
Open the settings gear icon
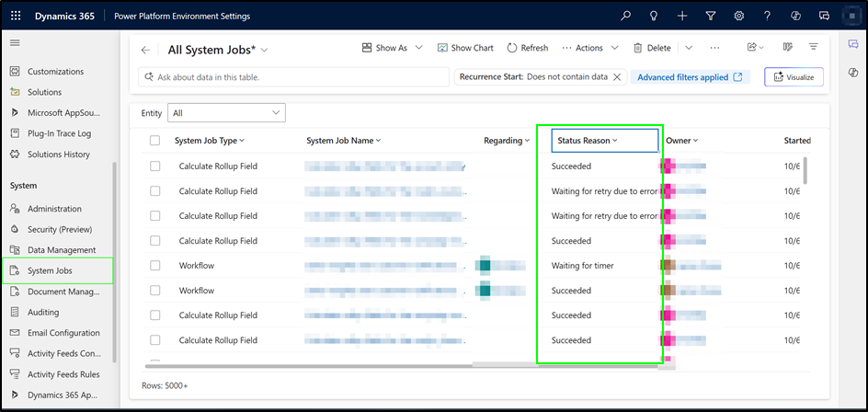[x=739, y=16]
